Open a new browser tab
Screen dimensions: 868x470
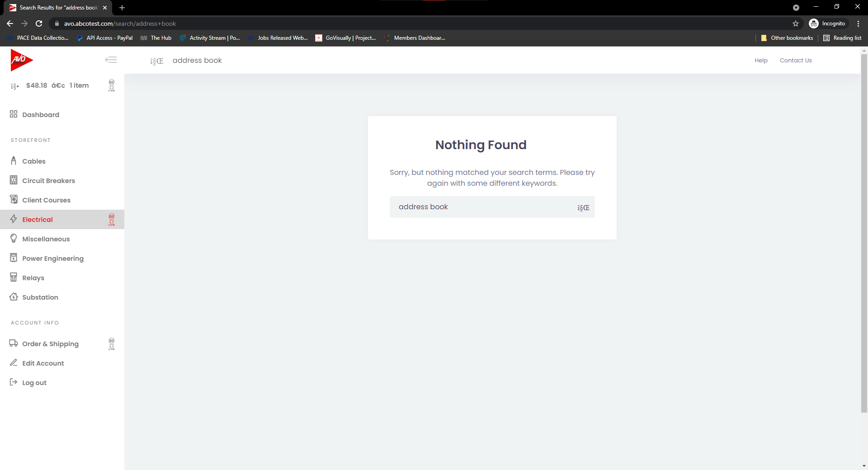(x=122, y=8)
